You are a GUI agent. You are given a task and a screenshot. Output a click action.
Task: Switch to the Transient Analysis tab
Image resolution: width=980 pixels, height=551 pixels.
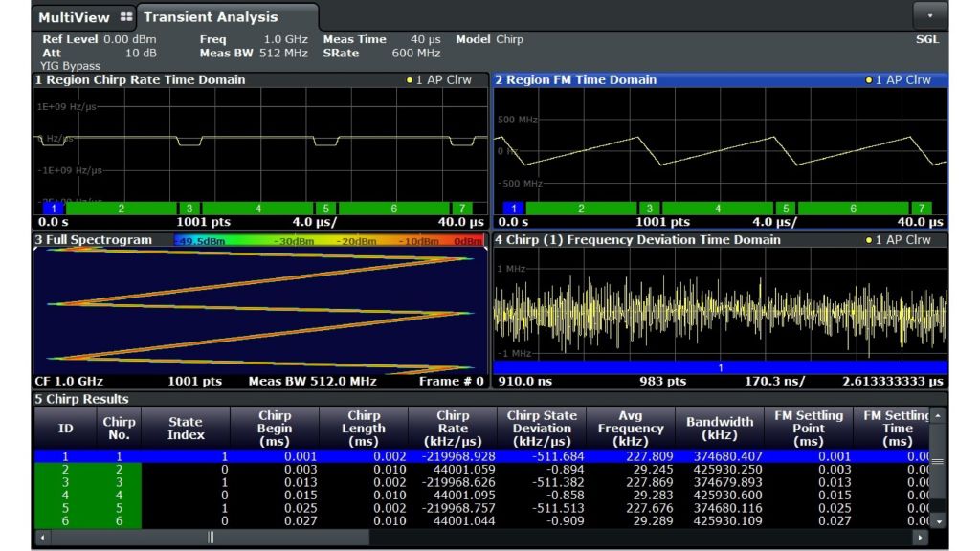(x=211, y=17)
